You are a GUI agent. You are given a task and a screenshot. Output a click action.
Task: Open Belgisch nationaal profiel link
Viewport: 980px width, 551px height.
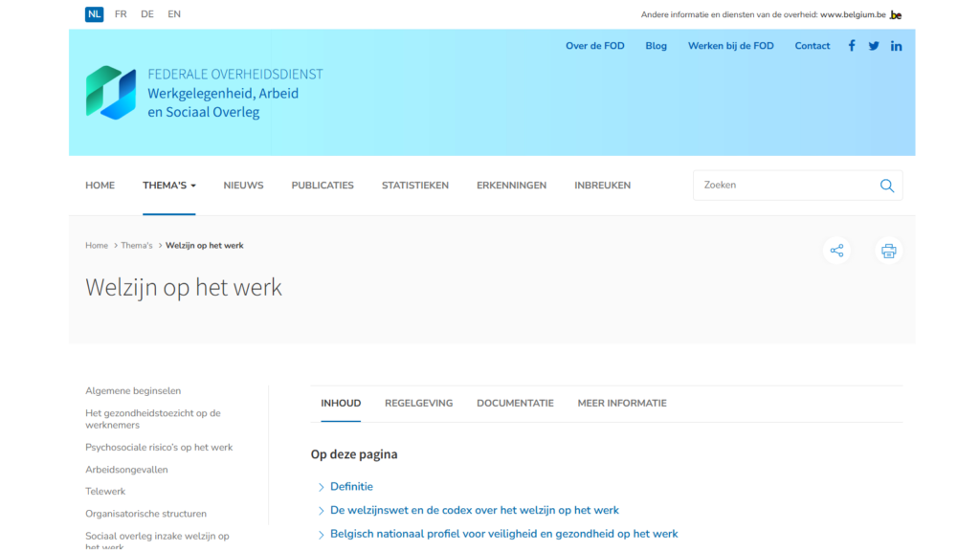pyautogui.click(x=503, y=534)
